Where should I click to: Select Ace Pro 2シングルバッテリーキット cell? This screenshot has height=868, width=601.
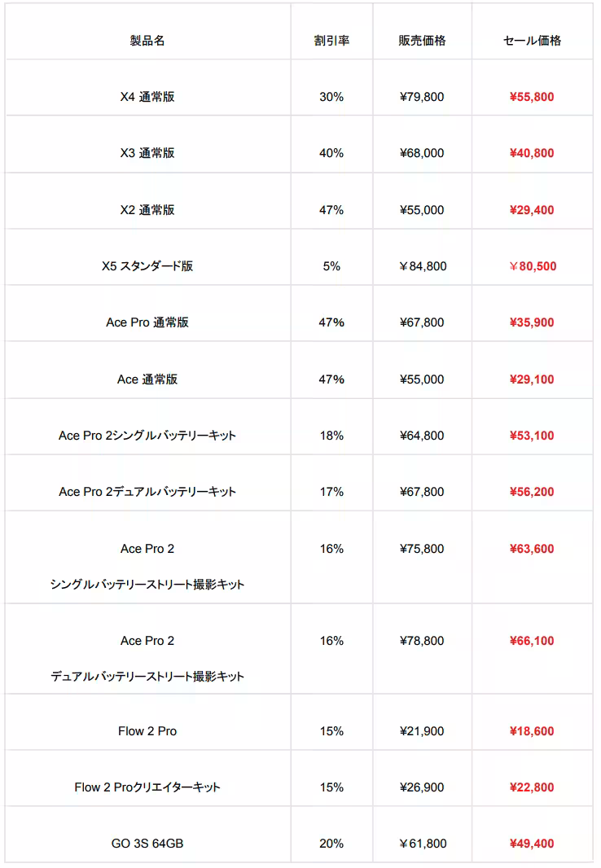pos(147,436)
